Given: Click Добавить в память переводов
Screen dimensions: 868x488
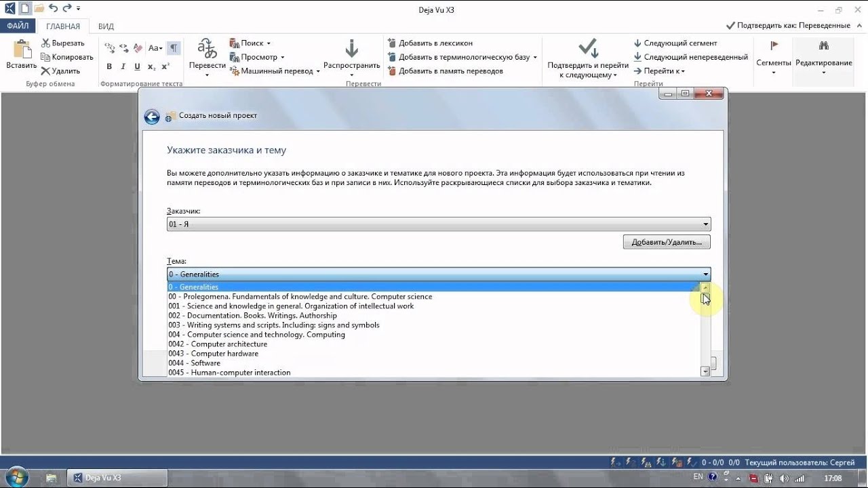Looking at the screenshot, I should coord(445,70).
